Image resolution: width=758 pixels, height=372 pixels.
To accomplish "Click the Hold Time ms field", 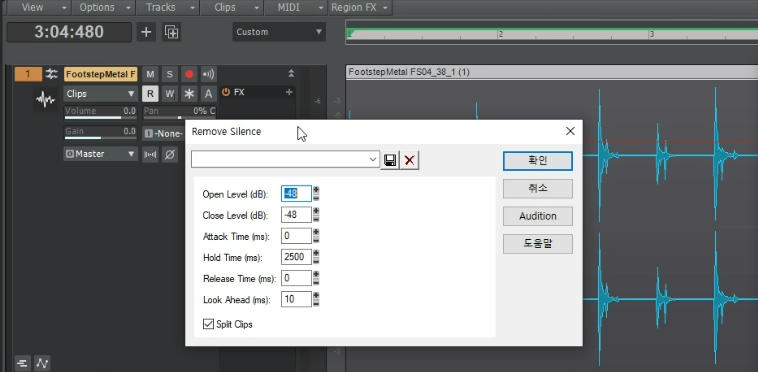I will click(x=296, y=257).
